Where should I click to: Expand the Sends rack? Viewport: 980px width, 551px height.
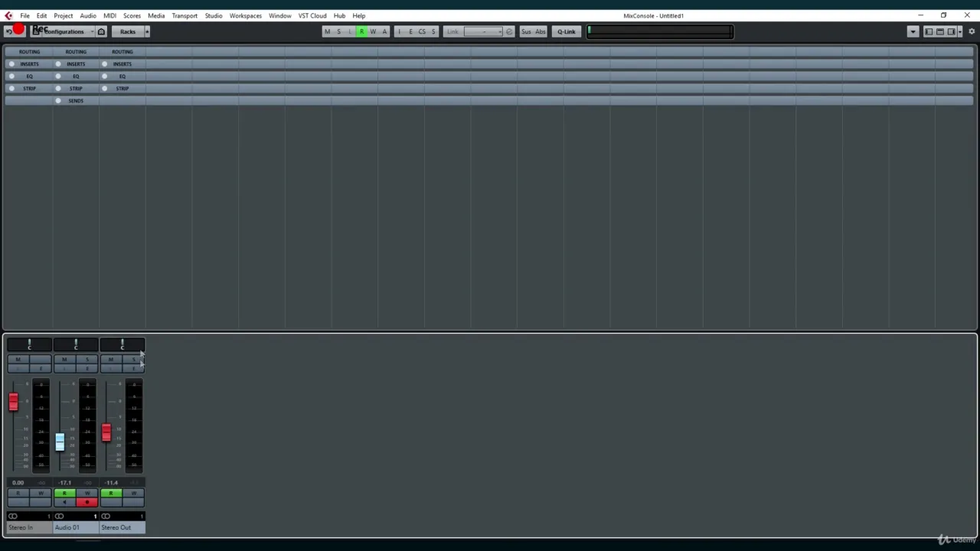(76, 101)
